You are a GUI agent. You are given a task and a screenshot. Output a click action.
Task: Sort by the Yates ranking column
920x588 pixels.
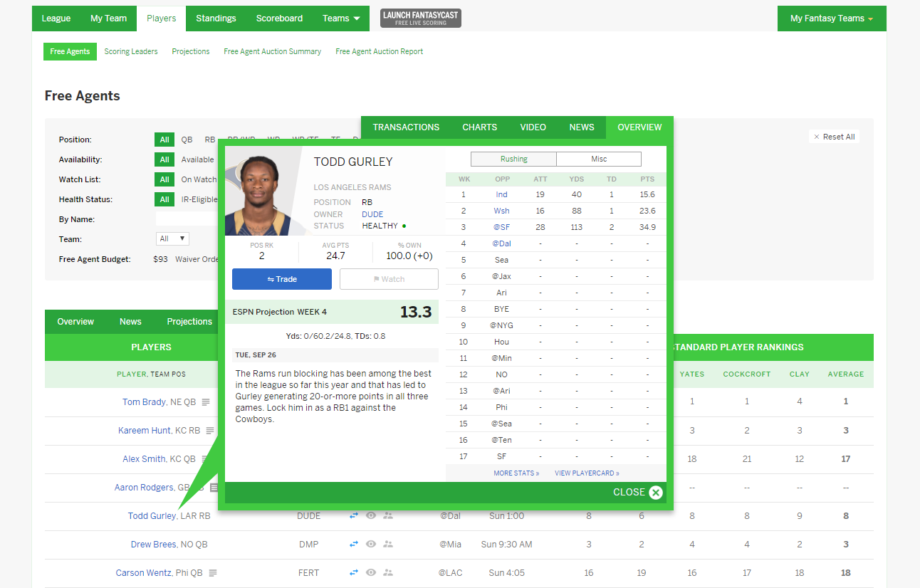click(692, 374)
